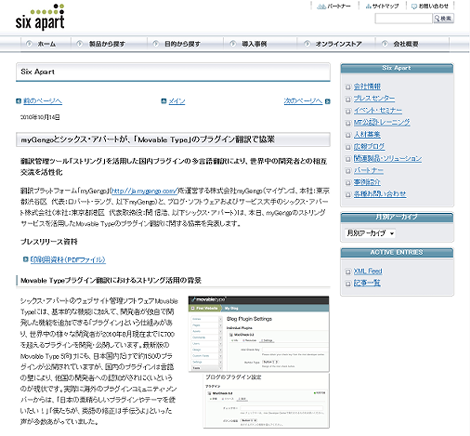Go to the メイン page link

[x=177, y=101]
